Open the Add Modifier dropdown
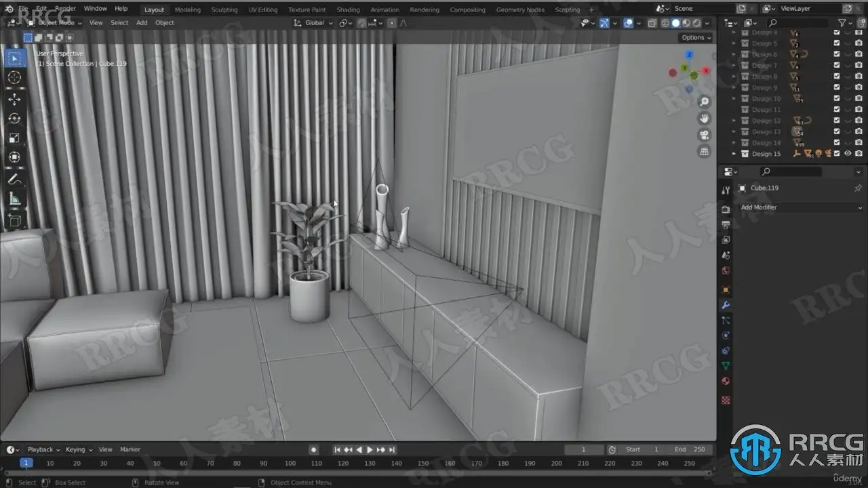 tap(801, 207)
